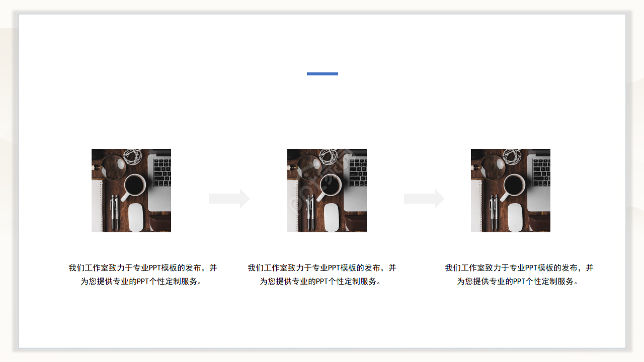Select the text caption under the middle photo
Viewport: 644px width, 362px height.
(321, 275)
